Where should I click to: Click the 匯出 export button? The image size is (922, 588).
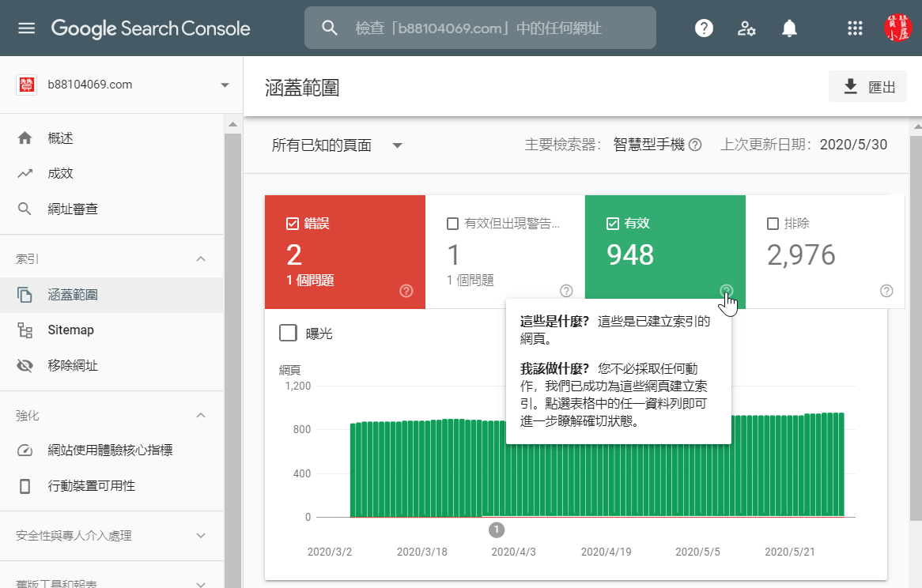868,86
